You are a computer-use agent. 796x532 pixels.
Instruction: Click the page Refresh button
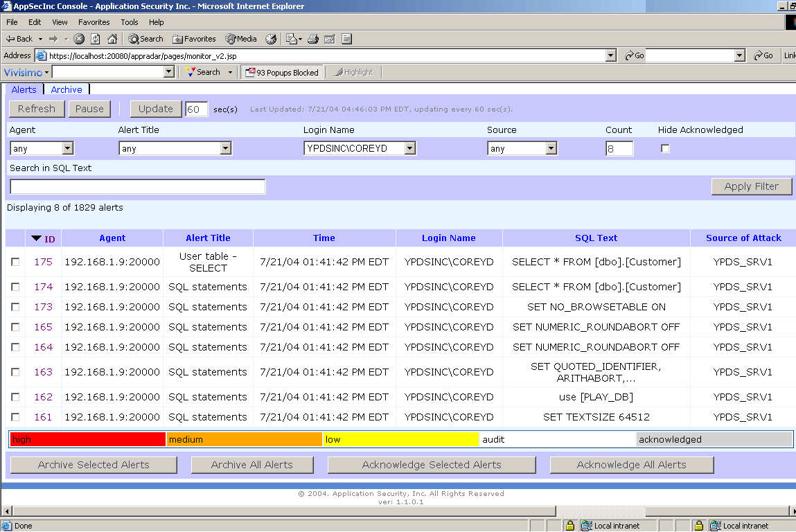[x=37, y=109]
